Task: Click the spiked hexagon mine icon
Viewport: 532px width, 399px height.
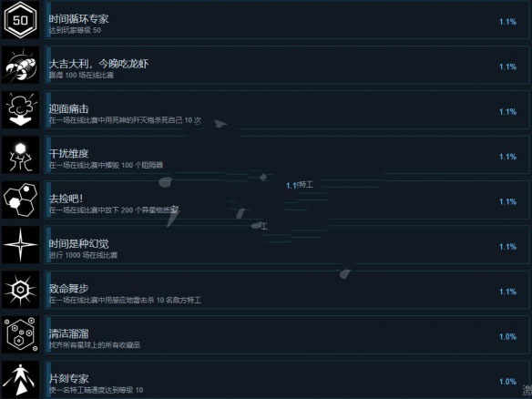Action: (x=20, y=290)
